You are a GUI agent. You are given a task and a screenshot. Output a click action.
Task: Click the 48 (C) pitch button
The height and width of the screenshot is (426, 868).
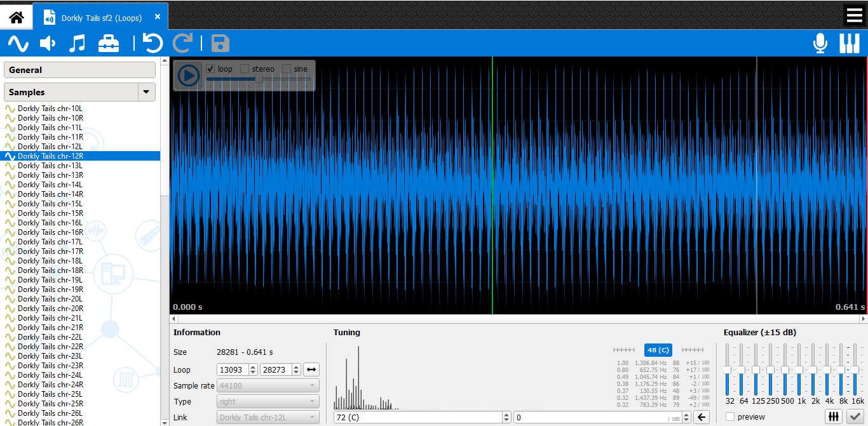[658, 350]
